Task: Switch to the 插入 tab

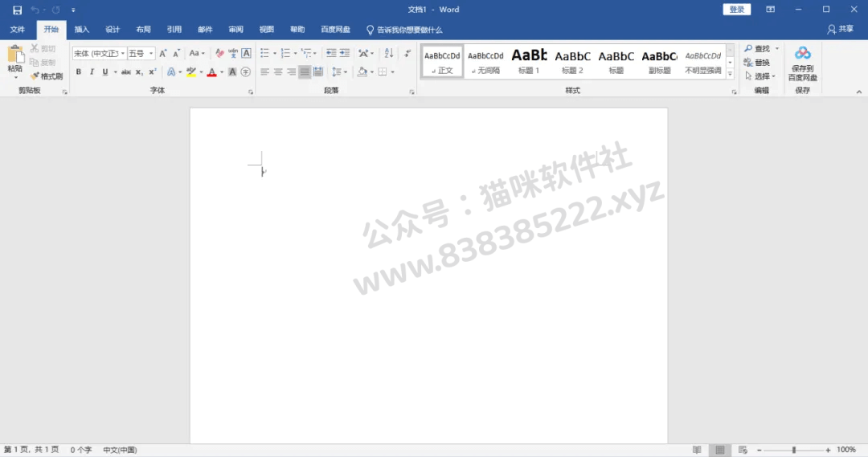Action: click(x=82, y=30)
